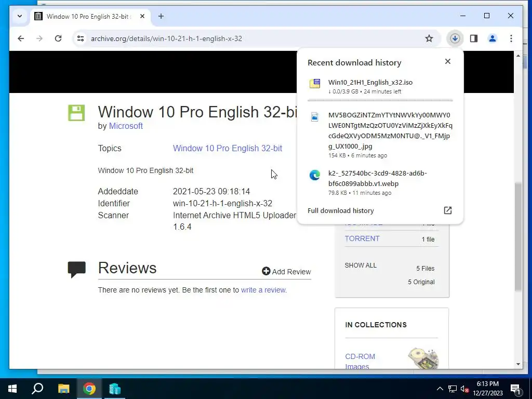The height and width of the screenshot is (399, 532).
Task: Open File Explorer from the taskbar
Action: [63, 389]
